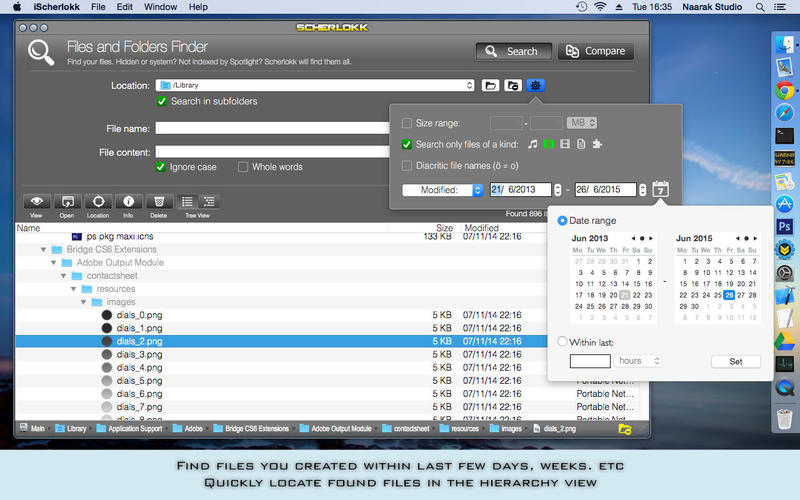This screenshot has width=800, height=500.
Task: Collapse contactsheet folder
Action: point(63,276)
